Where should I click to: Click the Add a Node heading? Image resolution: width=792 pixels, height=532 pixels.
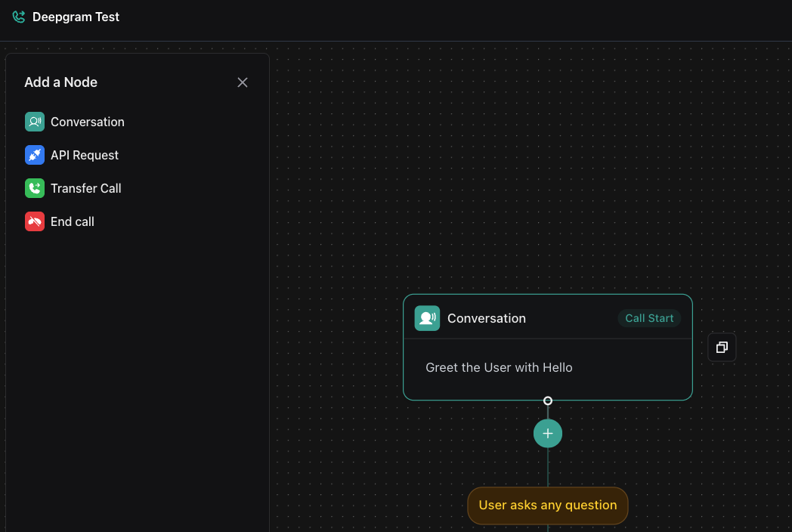click(61, 82)
